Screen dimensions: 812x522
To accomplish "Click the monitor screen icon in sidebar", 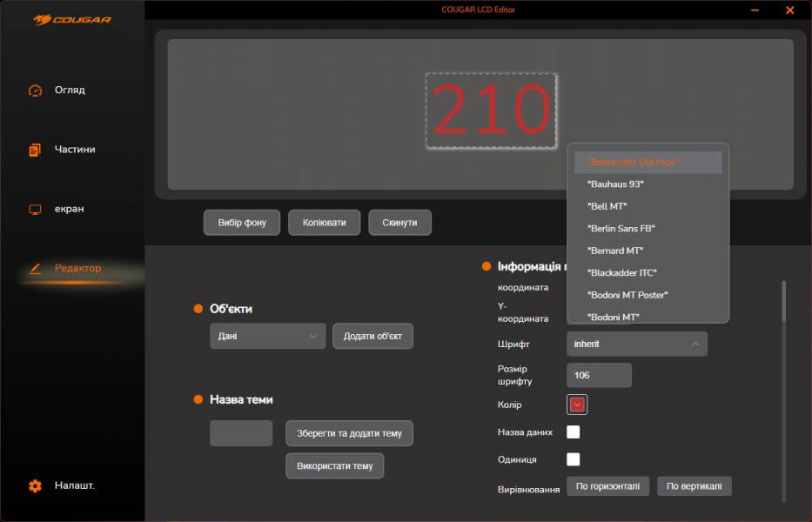I will pos(35,210).
